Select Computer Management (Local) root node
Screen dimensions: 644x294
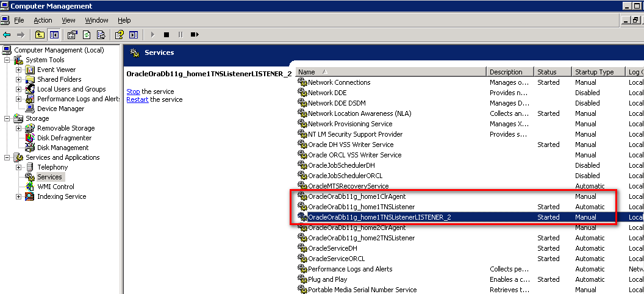[x=59, y=50]
